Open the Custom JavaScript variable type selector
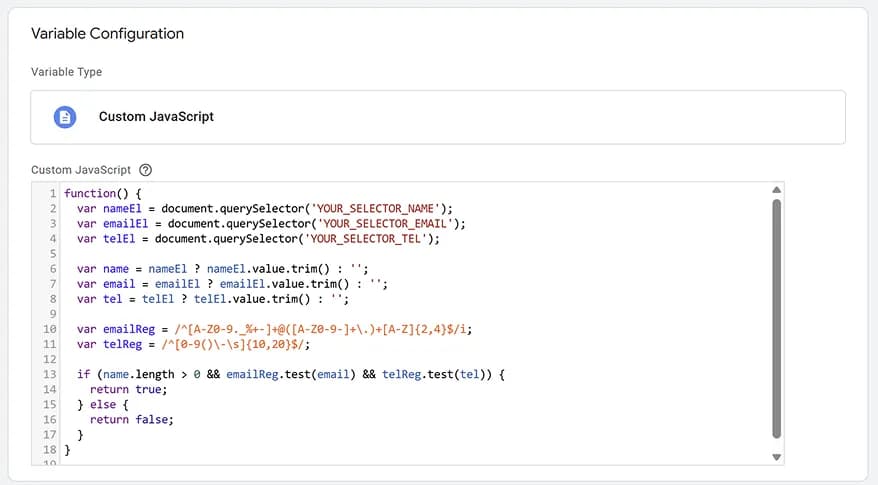The image size is (878, 485). pos(438,117)
